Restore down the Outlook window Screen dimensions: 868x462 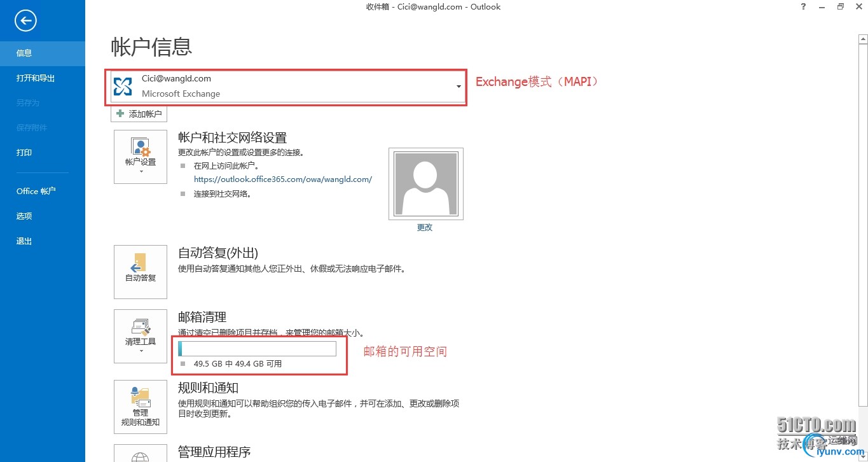(841, 6)
